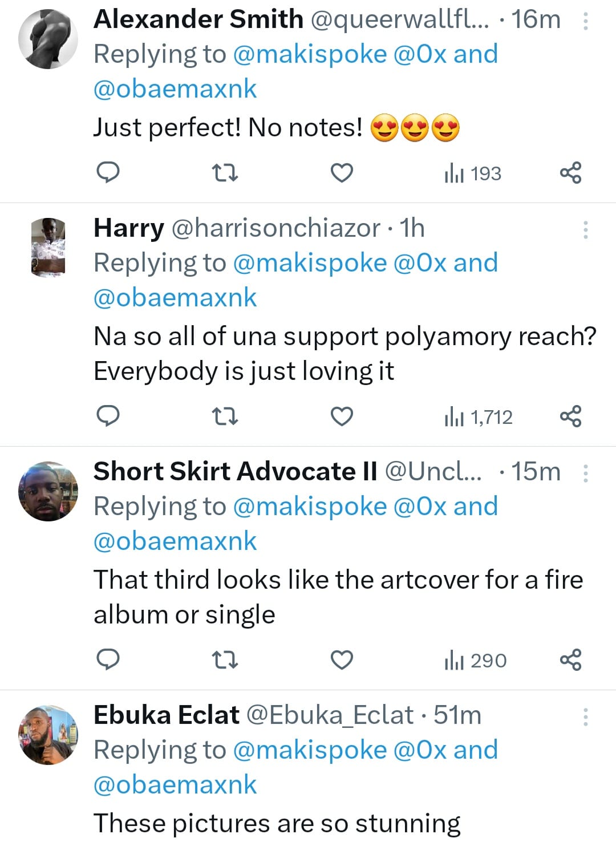Viewport: 616px width, 850px height.
Task: Open more options on Alexander Smith's tweet
Action: (x=585, y=21)
